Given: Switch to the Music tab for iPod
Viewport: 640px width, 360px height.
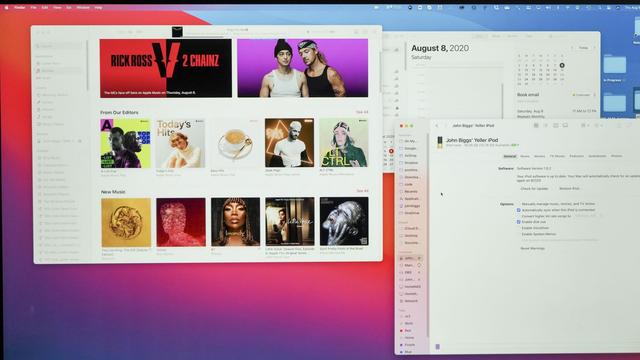Looking at the screenshot, I should click(x=525, y=156).
